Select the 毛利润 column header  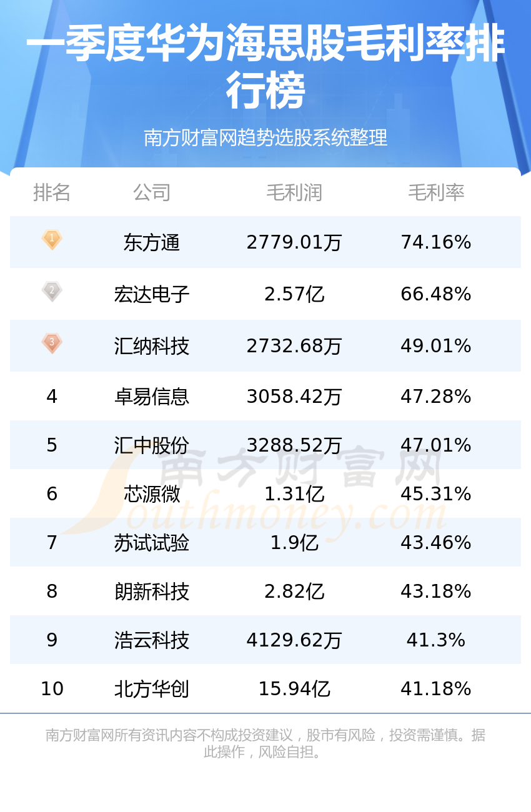pos(294,192)
